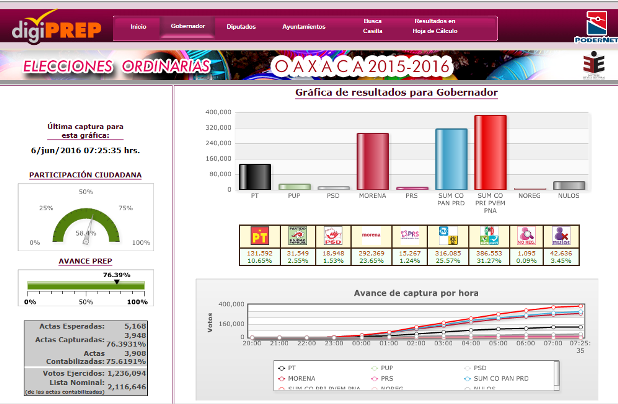Switch to the Diputados tab
The image size is (618, 404).
(x=241, y=27)
